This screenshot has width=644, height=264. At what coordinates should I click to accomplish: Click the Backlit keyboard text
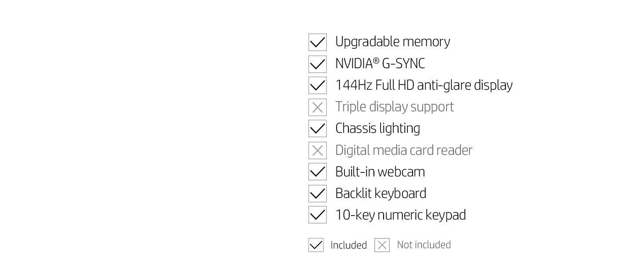pos(381,193)
